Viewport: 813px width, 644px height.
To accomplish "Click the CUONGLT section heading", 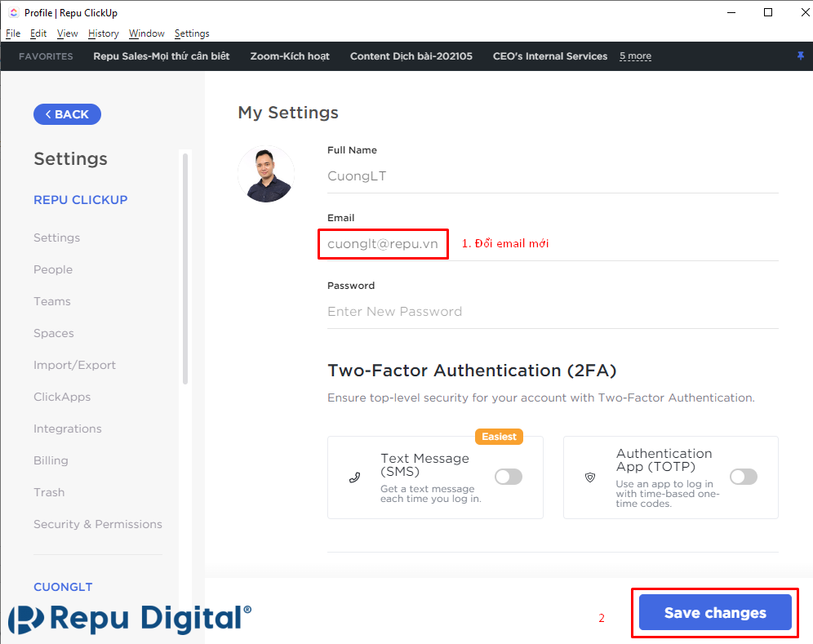I will point(63,587).
